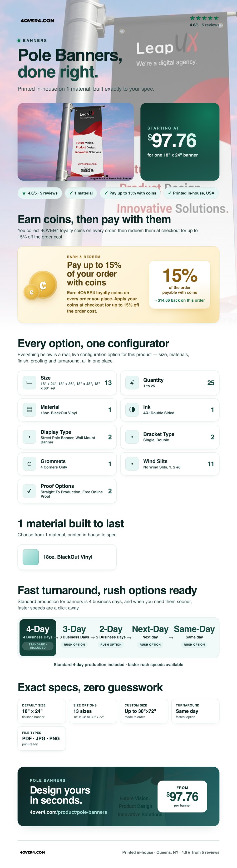Image resolution: width=237 pixels, height=868 pixels.
Task: Select the 18oz. BlackOut Vinyl teal swatch
Action: tap(31, 557)
